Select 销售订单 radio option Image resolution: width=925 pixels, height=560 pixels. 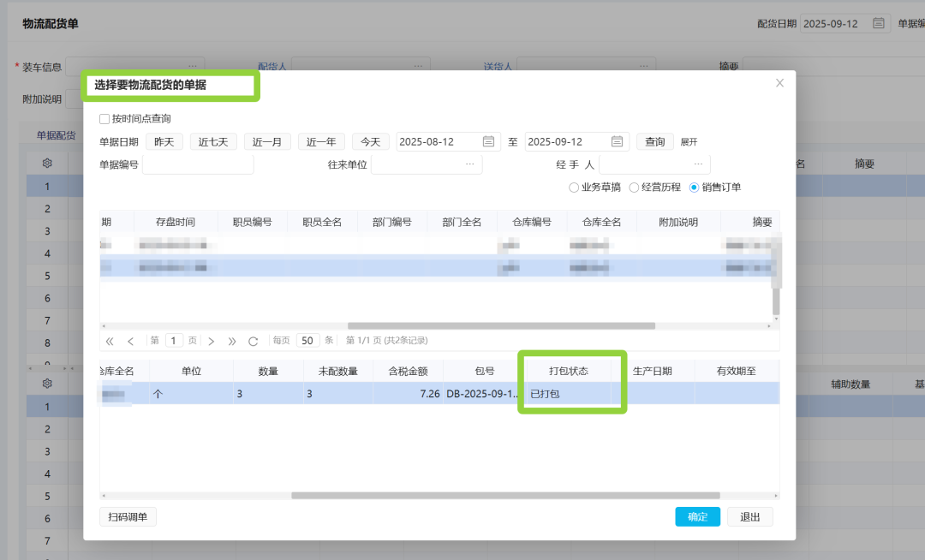coord(694,188)
